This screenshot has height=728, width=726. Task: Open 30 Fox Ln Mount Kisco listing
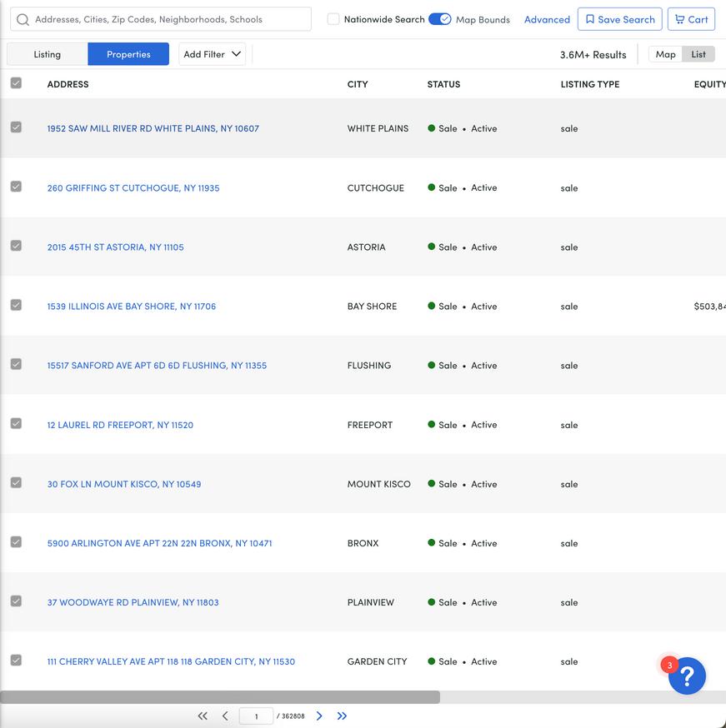[x=124, y=484]
